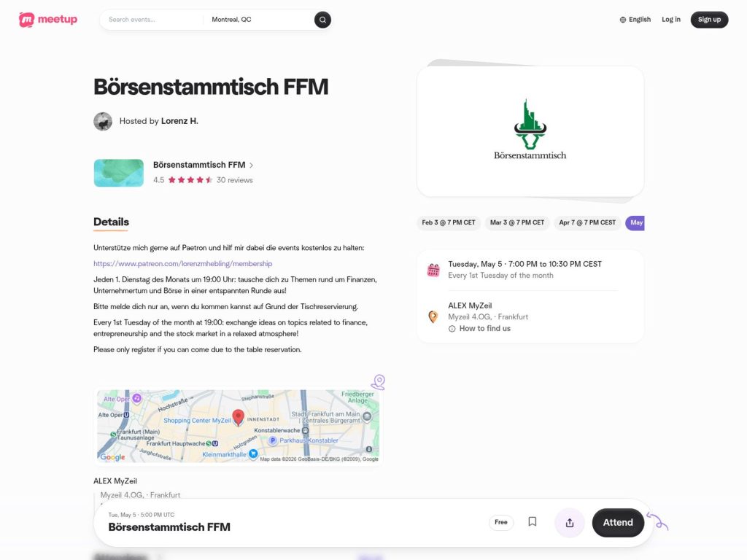Click the red map pin on the map
747x560 pixels.
pos(238,416)
